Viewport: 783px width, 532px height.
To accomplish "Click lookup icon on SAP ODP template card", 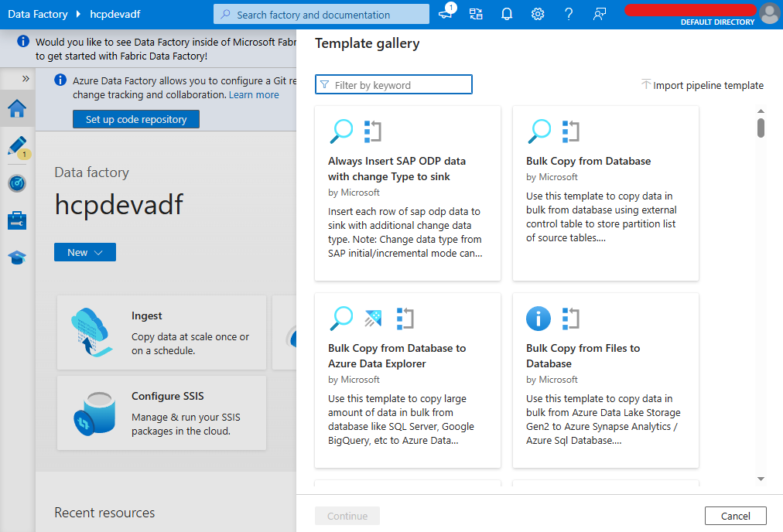I will coord(341,131).
